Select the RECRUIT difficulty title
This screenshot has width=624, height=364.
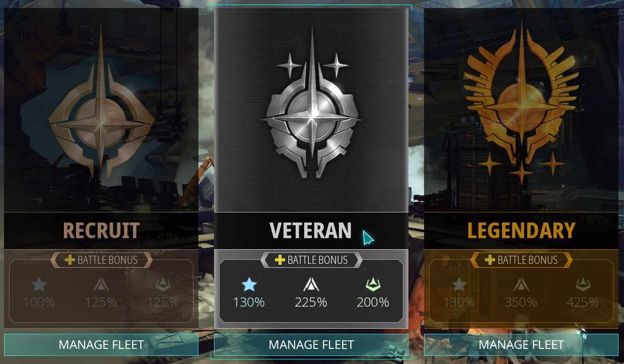(101, 231)
